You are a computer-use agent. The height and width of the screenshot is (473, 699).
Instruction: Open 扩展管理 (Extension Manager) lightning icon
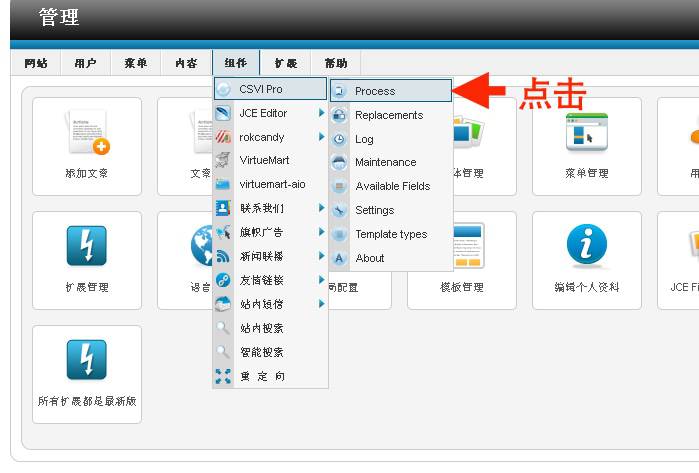[86, 260]
